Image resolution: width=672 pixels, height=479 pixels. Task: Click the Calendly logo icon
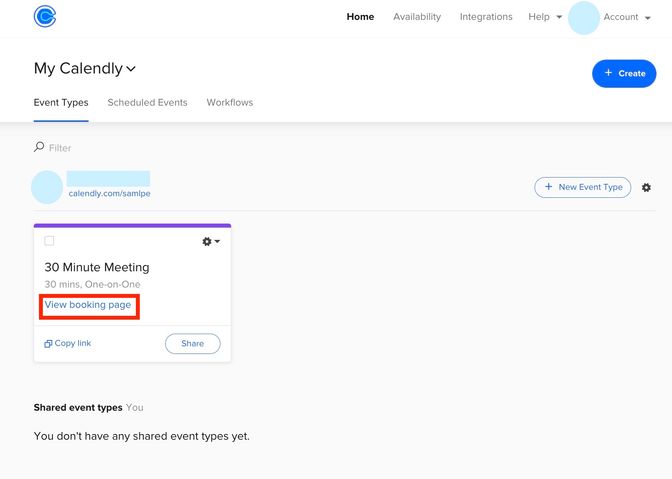tap(45, 17)
